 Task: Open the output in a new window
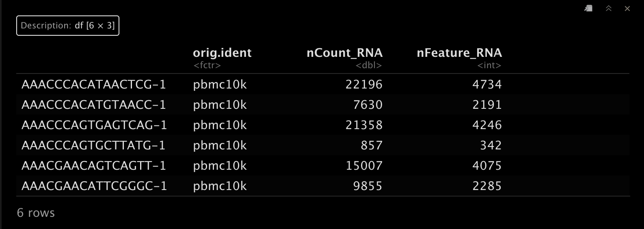[588, 9]
